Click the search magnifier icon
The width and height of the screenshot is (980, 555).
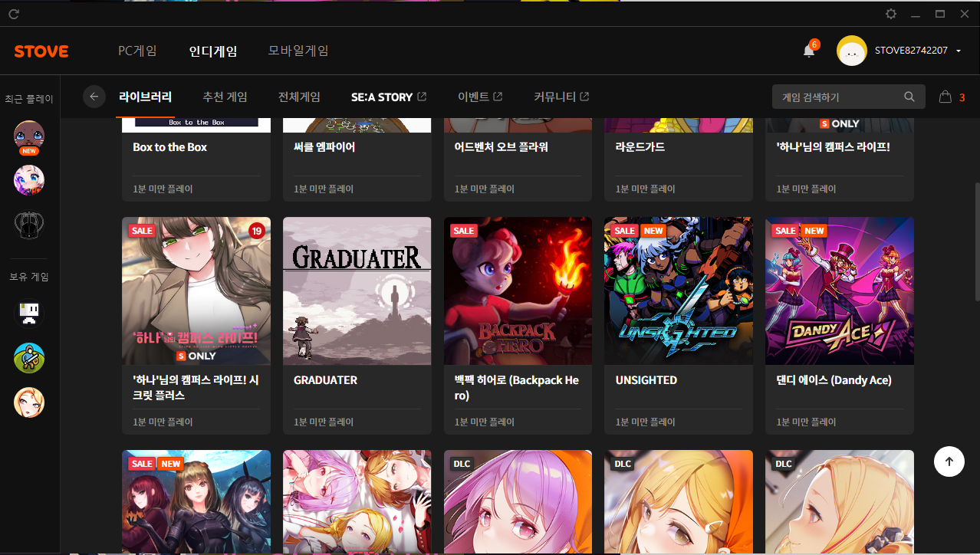[x=909, y=97]
